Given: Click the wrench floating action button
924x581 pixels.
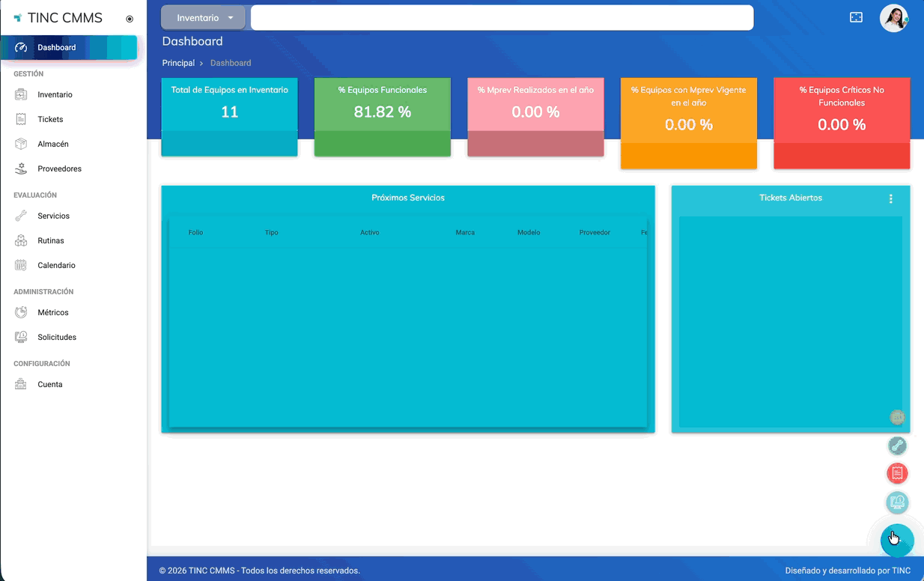Looking at the screenshot, I should point(897,446).
